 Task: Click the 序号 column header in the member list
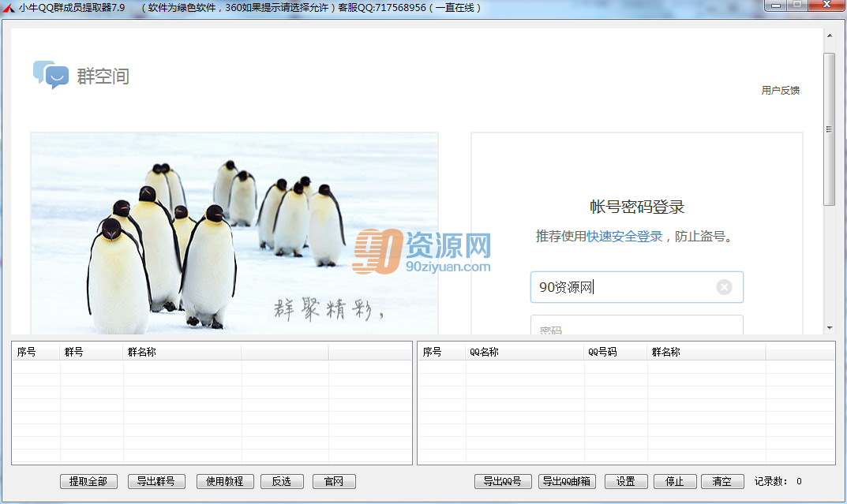tap(441, 352)
